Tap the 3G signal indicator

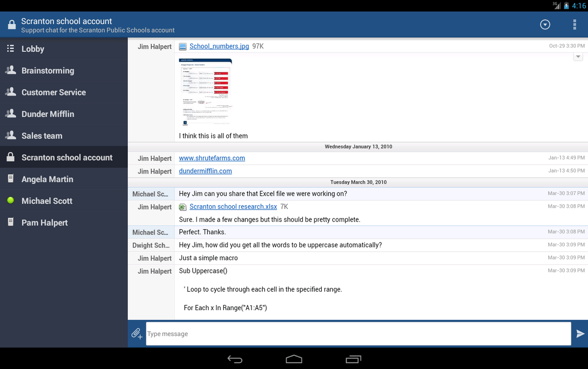click(557, 5)
